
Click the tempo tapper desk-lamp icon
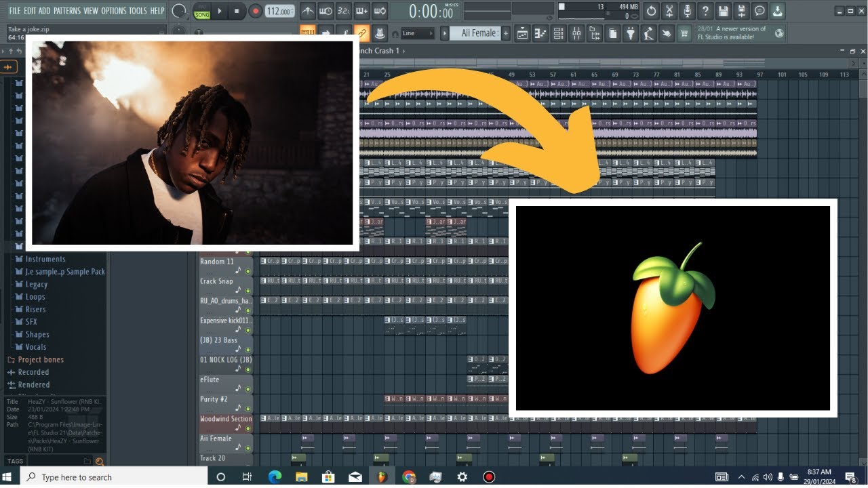(648, 33)
